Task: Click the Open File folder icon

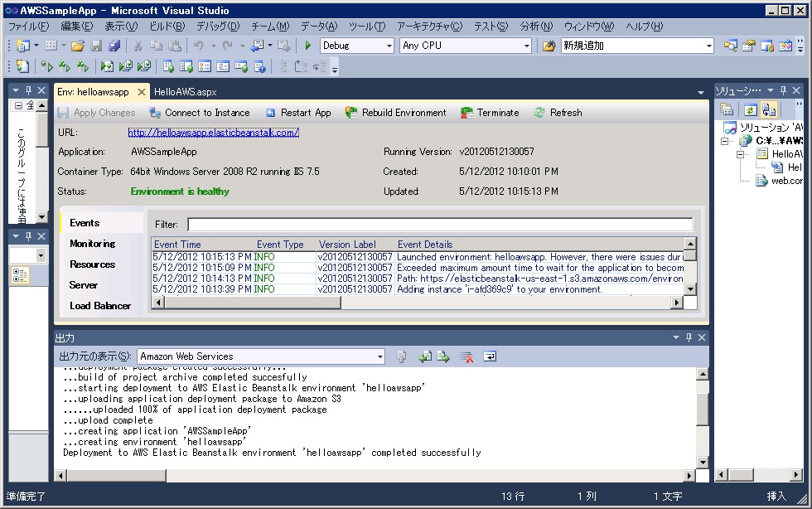Action: pyautogui.click(x=78, y=46)
